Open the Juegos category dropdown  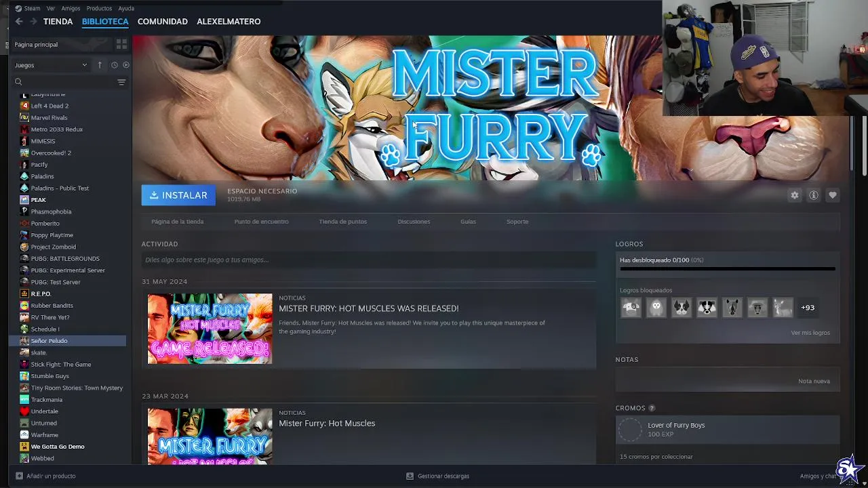(53, 65)
